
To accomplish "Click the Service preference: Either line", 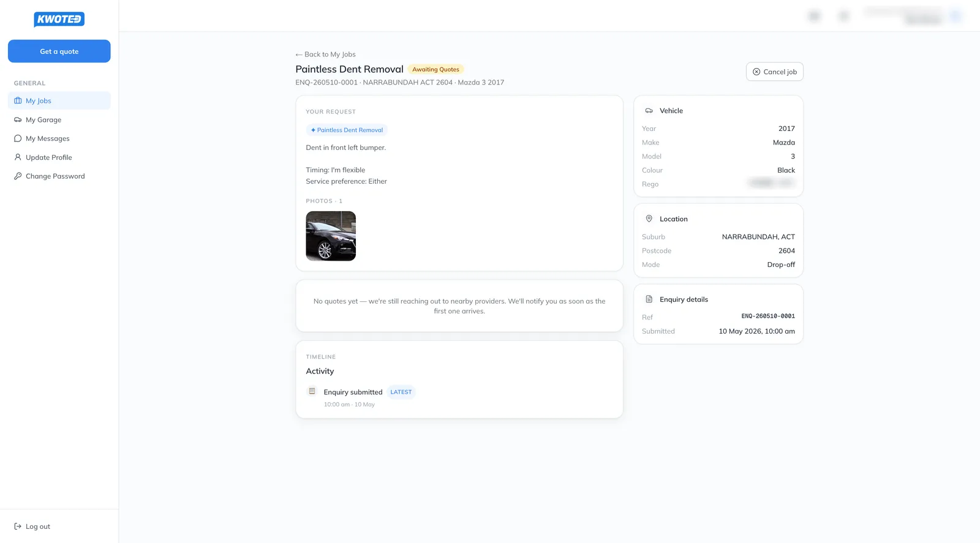I will click(347, 181).
